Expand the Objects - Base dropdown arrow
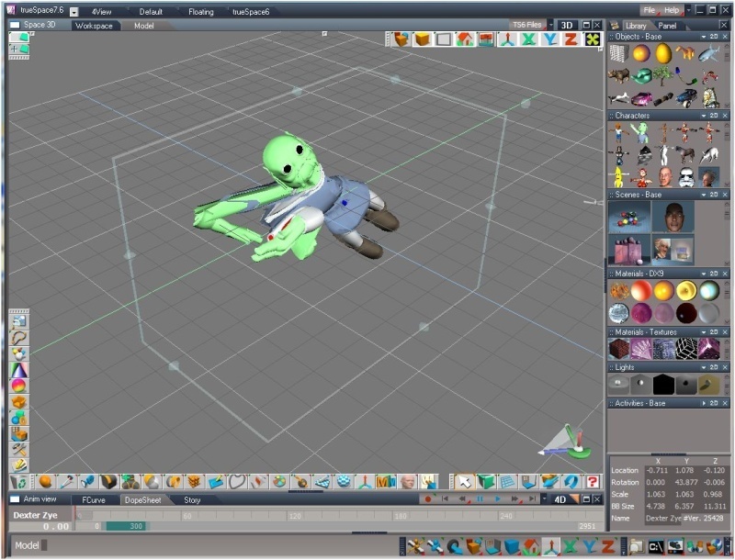 pyautogui.click(x=703, y=38)
